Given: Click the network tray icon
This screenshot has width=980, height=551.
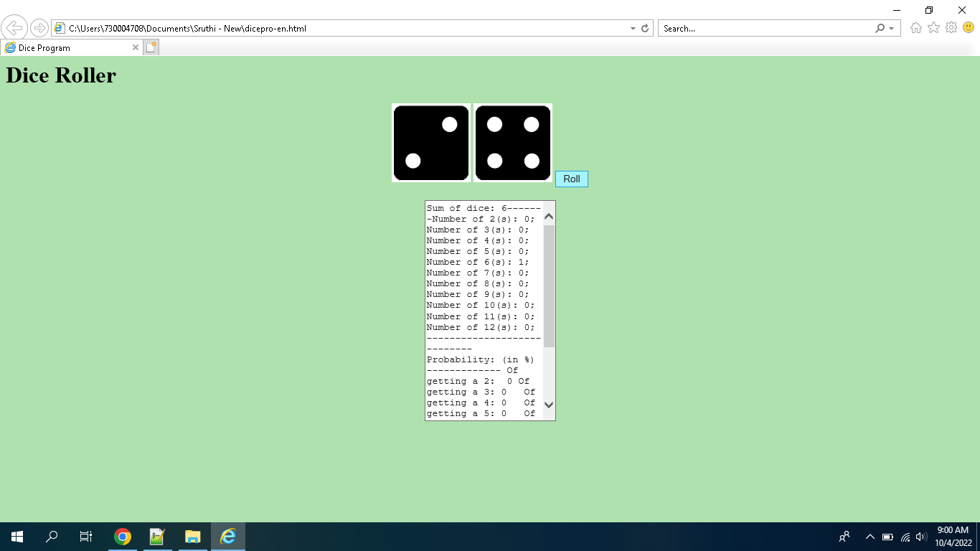Looking at the screenshot, I should click(x=905, y=537).
